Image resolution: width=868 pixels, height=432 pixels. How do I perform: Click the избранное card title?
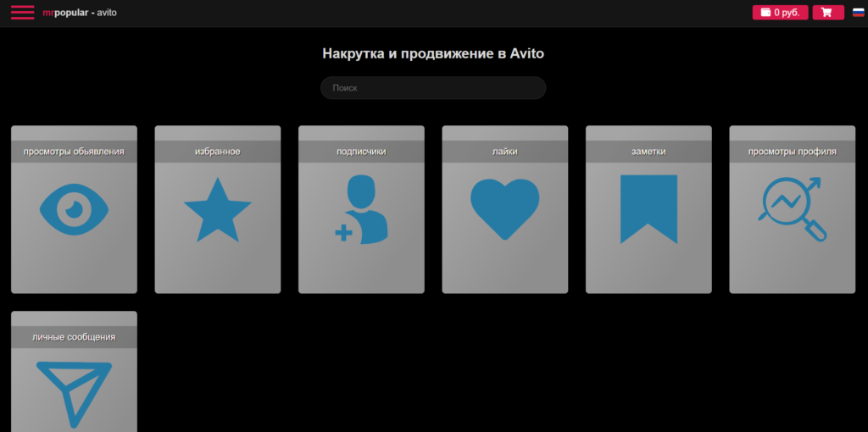click(218, 152)
